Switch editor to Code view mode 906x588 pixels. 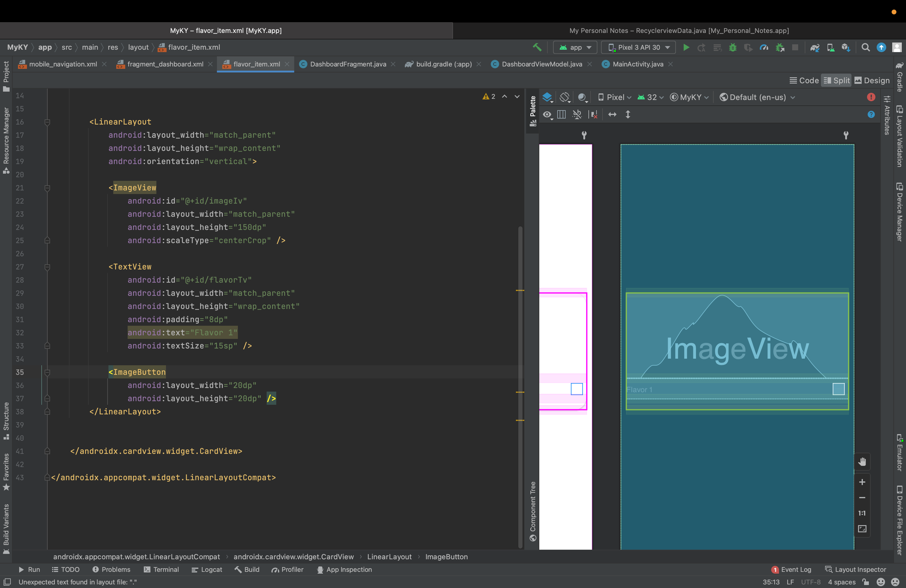[x=804, y=80]
